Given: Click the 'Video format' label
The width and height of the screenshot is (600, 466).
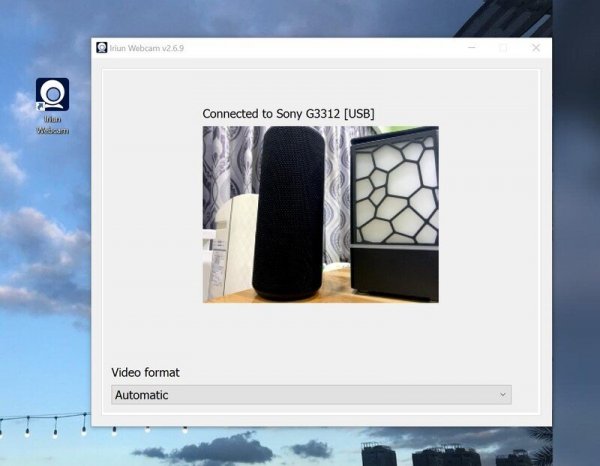Looking at the screenshot, I should [145, 372].
